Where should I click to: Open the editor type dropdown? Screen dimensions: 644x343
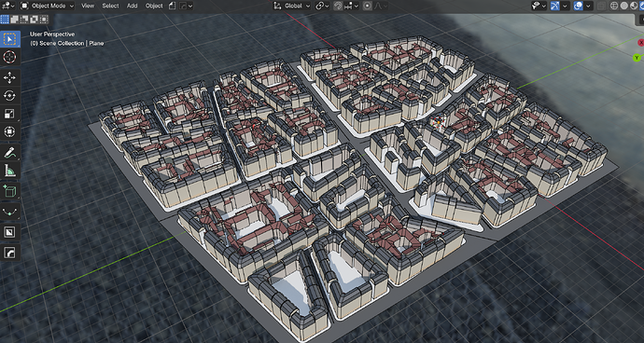click(7, 6)
